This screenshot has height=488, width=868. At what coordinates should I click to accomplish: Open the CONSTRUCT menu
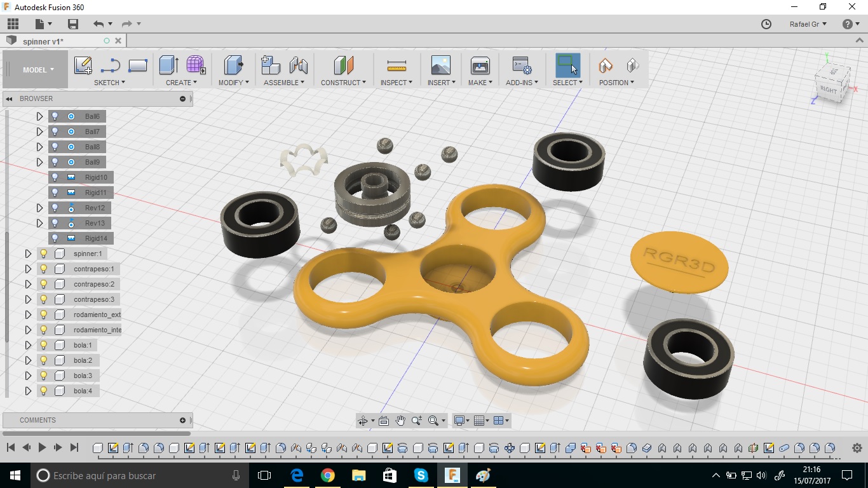(343, 83)
